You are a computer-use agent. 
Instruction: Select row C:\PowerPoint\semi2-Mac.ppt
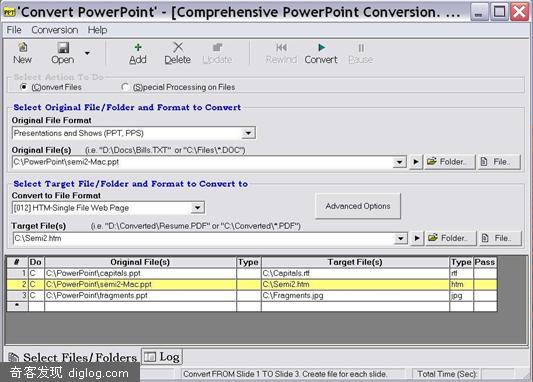[140, 284]
